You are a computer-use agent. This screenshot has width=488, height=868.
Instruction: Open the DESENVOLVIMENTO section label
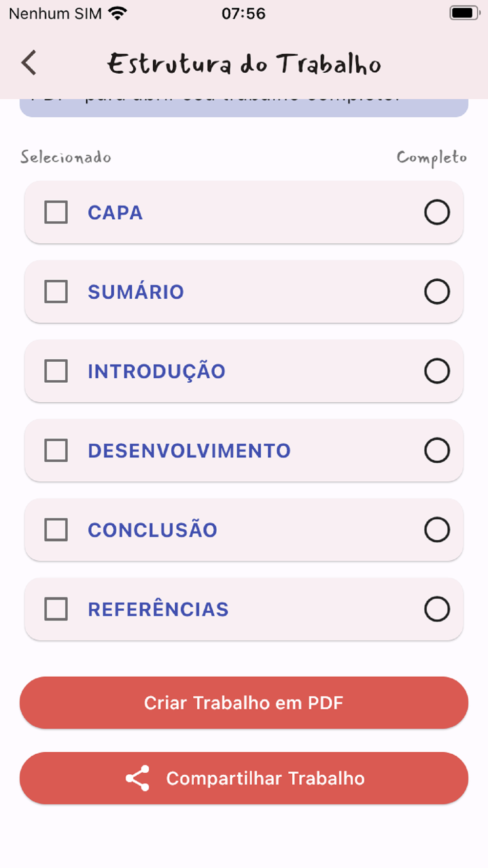189,451
